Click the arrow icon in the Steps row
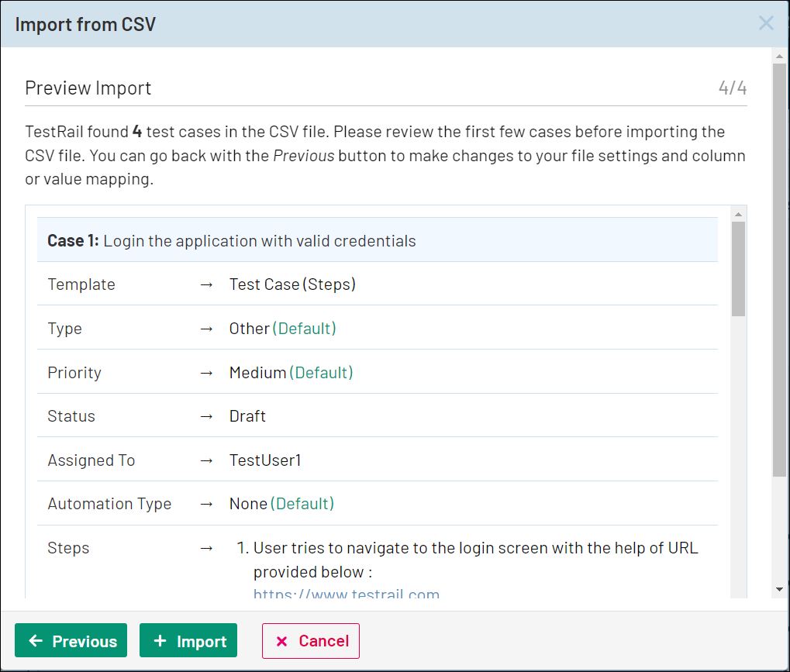The image size is (790, 672). [x=205, y=548]
